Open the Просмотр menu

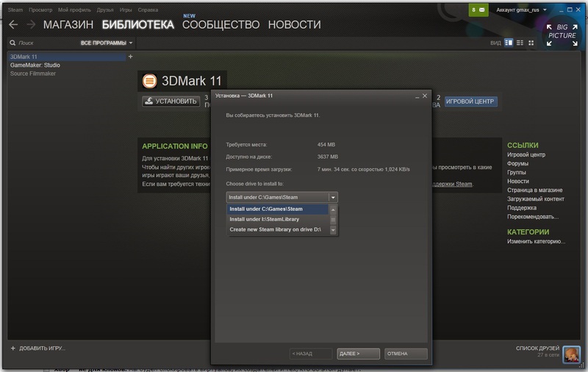coord(40,10)
